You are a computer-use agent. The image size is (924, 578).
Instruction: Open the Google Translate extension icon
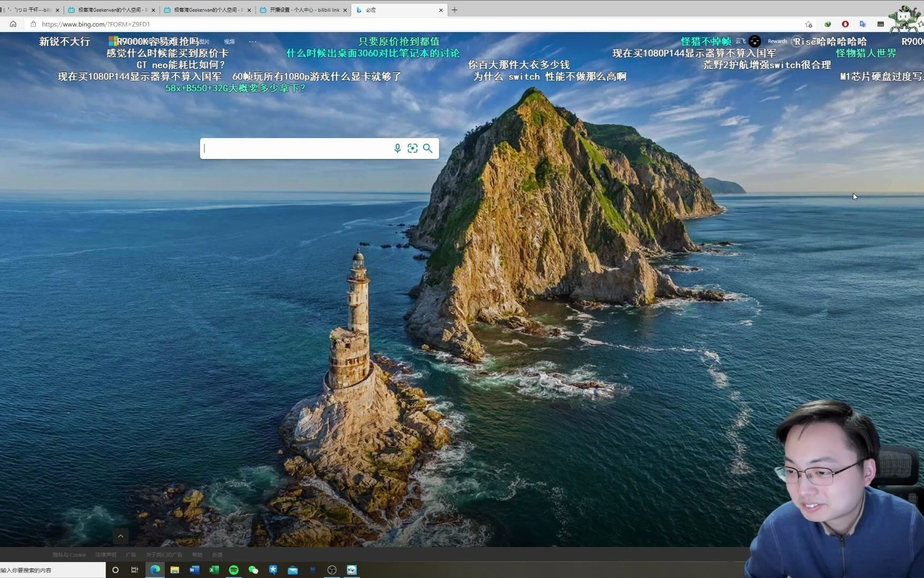(863, 24)
